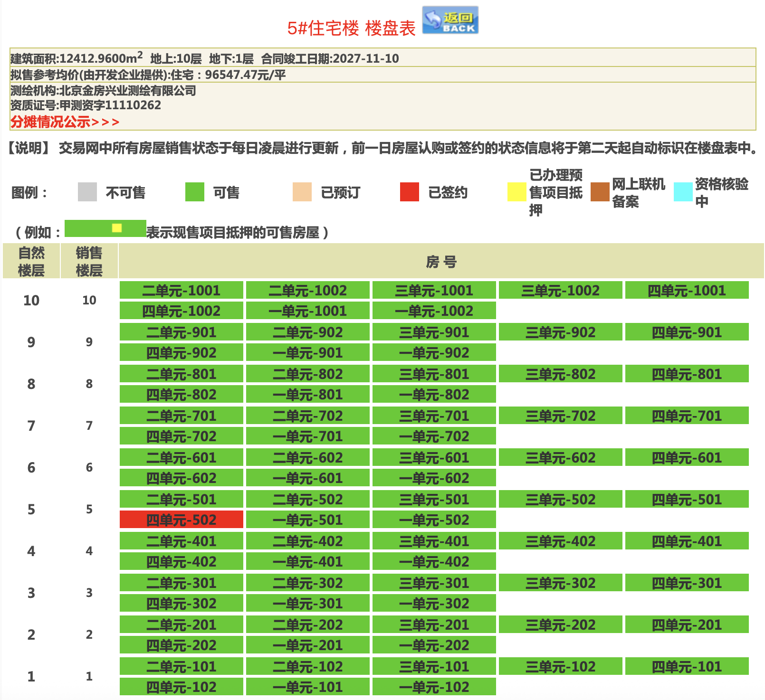Click unit 三单元-902
The height and width of the screenshot is (700, 765).
560,332
